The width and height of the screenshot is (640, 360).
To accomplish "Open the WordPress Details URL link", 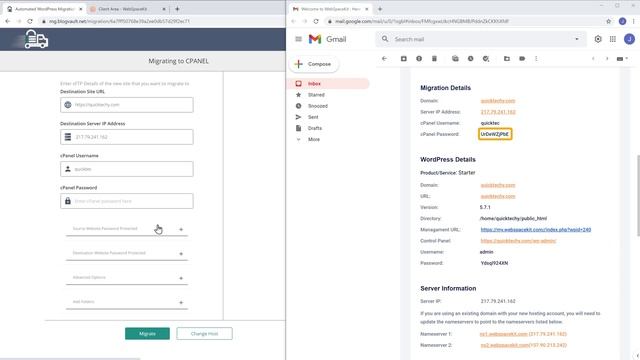I will [498, 196].
